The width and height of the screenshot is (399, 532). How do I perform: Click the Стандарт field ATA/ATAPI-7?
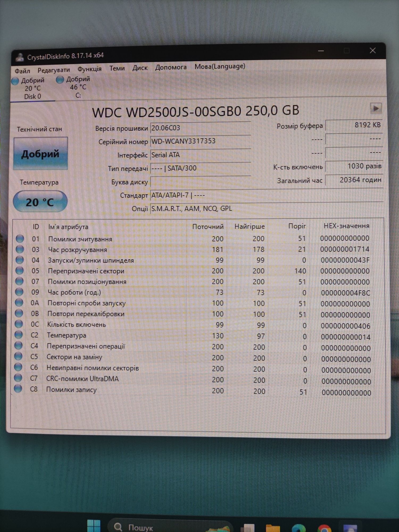(x=267, y=195)
